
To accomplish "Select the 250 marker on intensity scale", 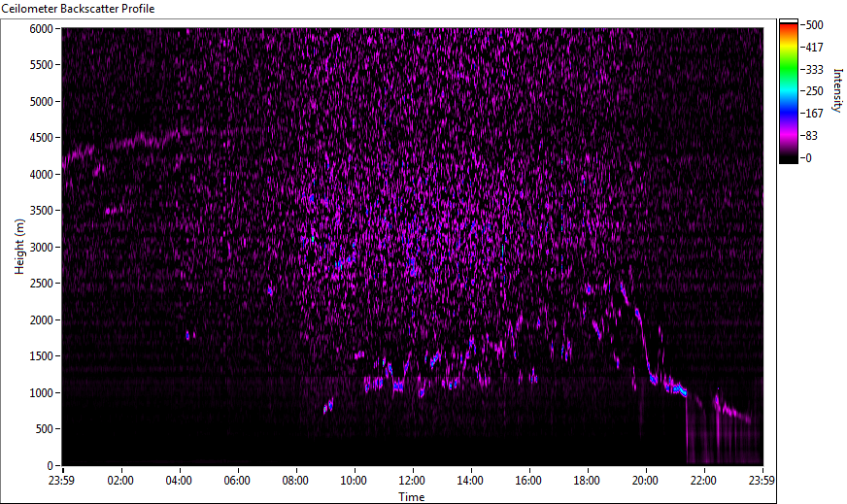I will click(814, 91).
